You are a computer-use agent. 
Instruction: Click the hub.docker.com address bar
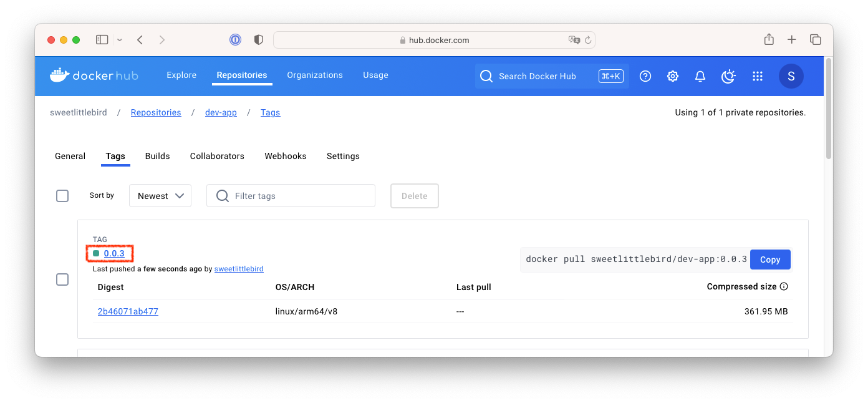tap(434, 40)
